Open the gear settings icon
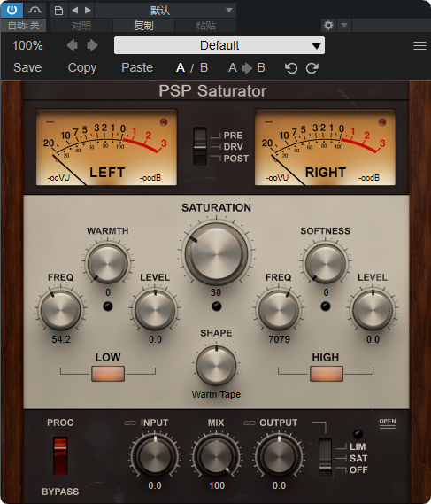The image size is (431, 504). click(328, 25)
